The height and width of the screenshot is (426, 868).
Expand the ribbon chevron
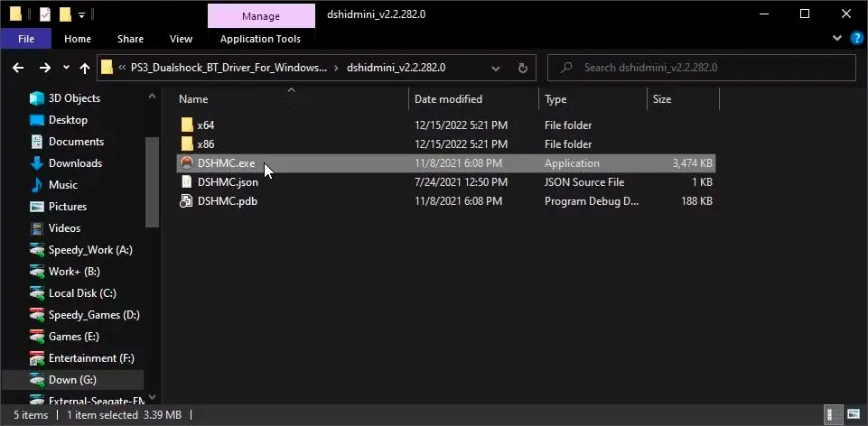tap(836, 38)
